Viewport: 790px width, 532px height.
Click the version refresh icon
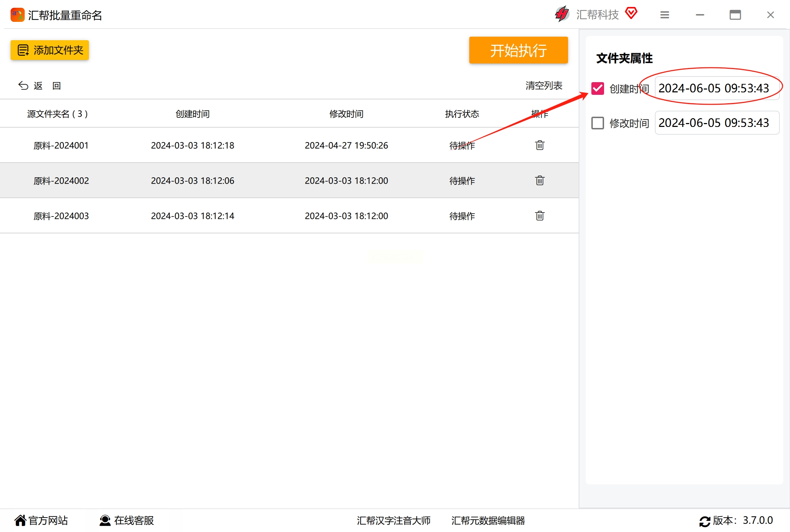705,521
